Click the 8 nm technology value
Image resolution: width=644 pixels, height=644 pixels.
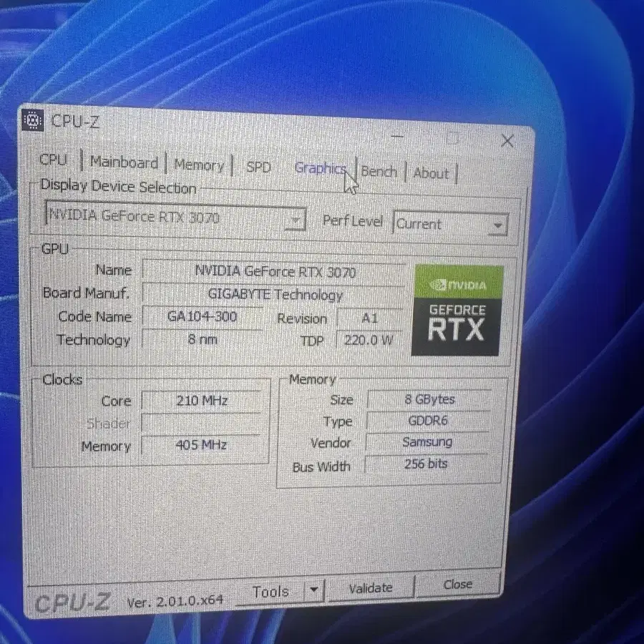(x=202, y=339)
